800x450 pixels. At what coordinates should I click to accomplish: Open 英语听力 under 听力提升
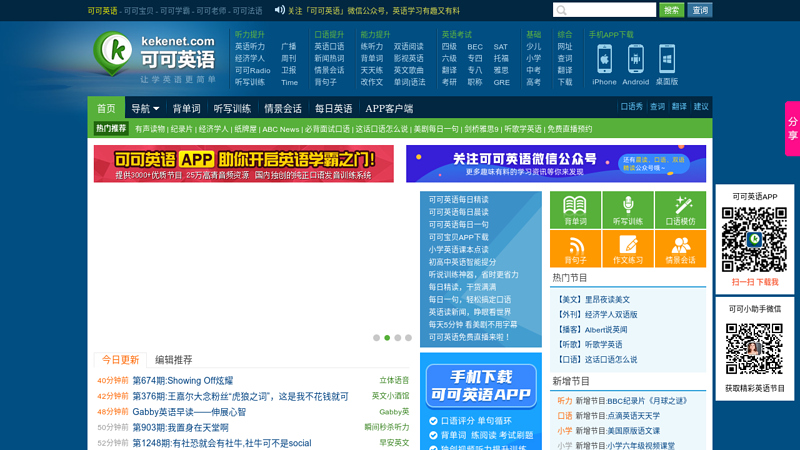tap(250, 46)
